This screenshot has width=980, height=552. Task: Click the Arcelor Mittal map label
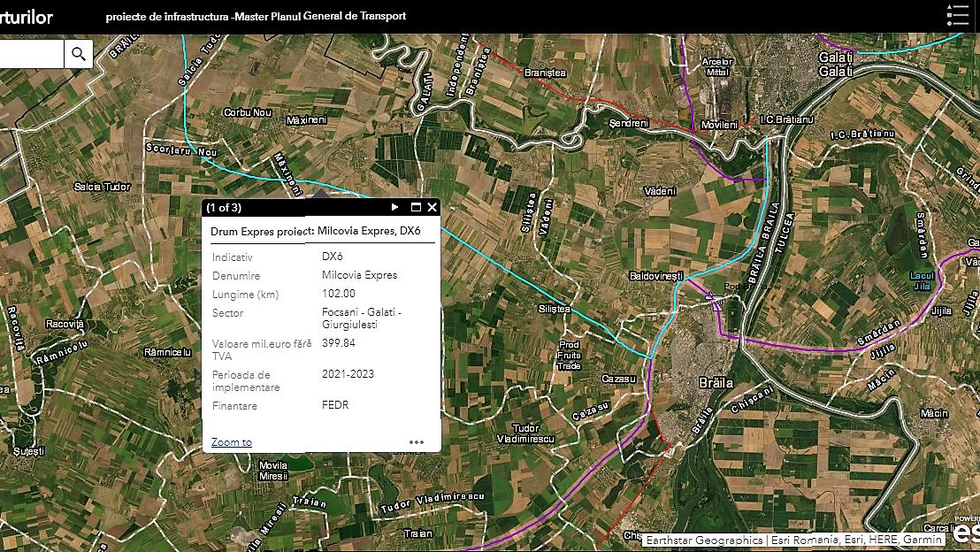717,66
